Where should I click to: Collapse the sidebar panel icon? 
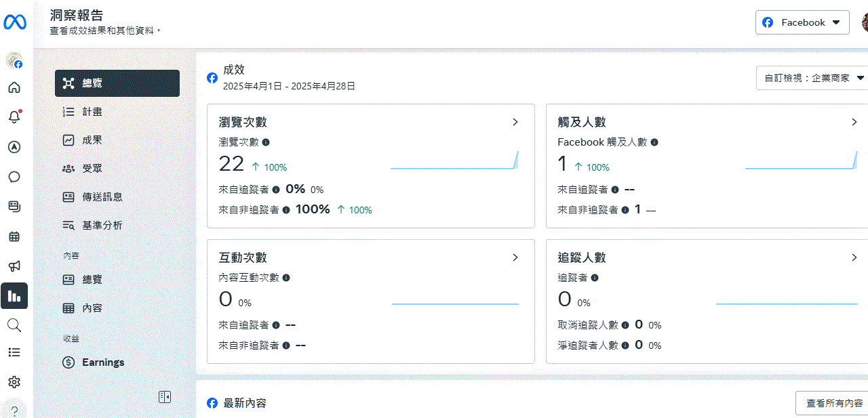point(165,397)
